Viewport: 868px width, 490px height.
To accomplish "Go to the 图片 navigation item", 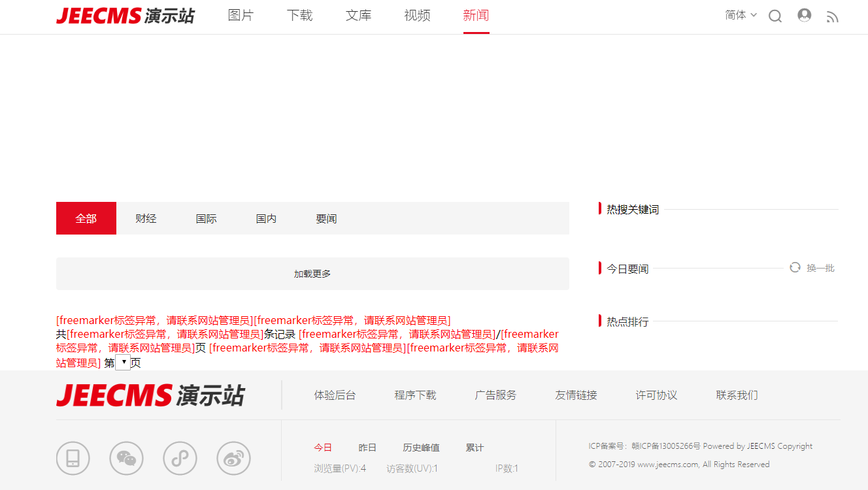I will click(x=241, y=16).
